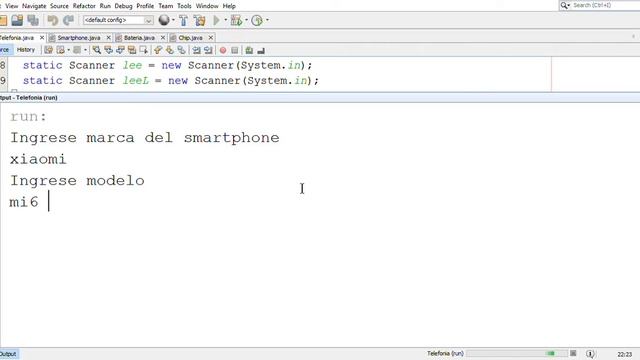This screenshot has height=360, width=640.
Task: Click Toggle Bookmark icon
Action: [182, 50]
